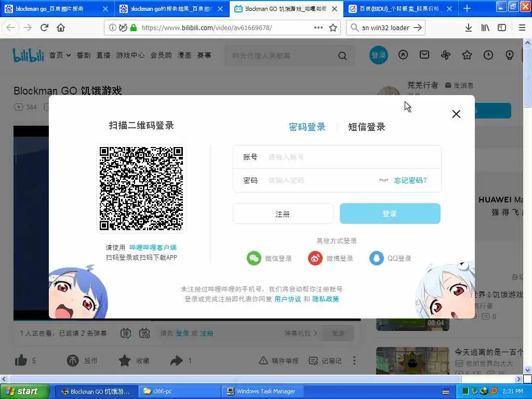Screen dimensions: 532x399
Task: Open bilibili messages envelope icon
Action: [424, 55]
